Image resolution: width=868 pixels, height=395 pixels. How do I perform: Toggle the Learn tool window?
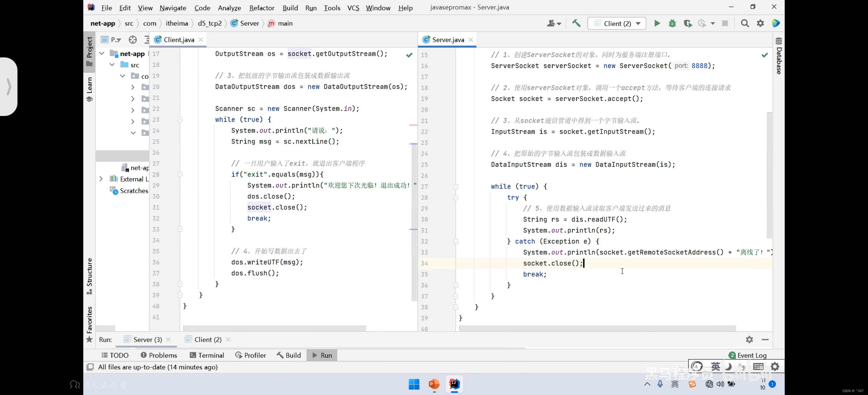(x=89, y=89)
